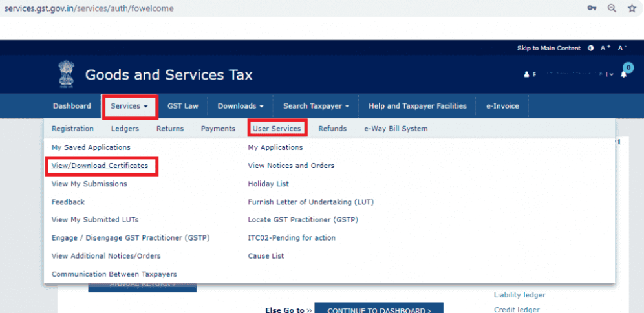Click the zoom magnifier icon in address bar
Screen dimensions: 644x313
(612, 8)
